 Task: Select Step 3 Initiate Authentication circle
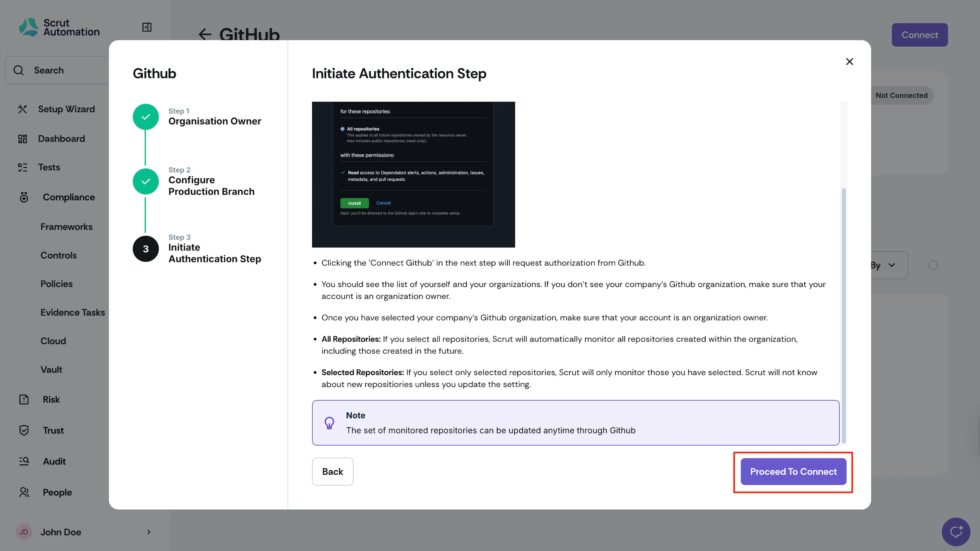(x=146, y=249)
